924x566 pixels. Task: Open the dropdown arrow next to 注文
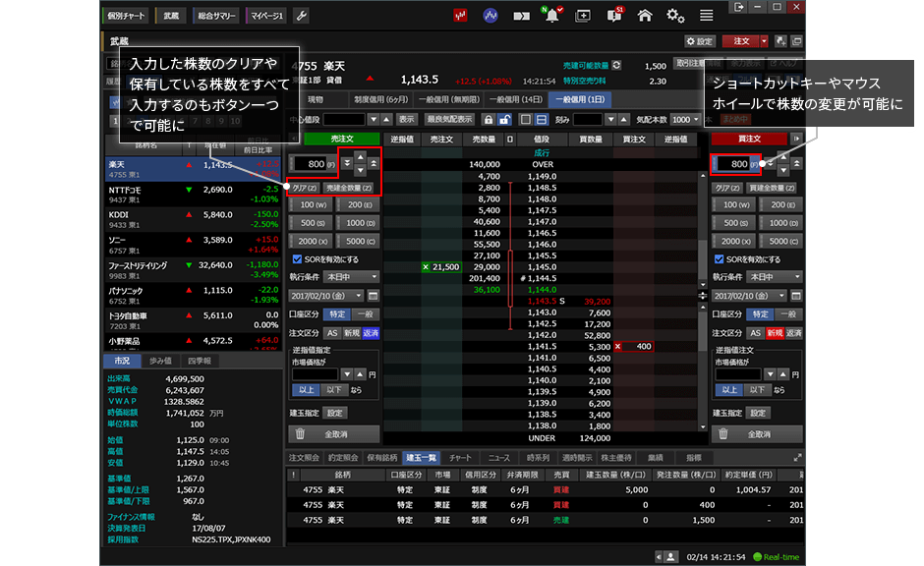coord(764,41)
